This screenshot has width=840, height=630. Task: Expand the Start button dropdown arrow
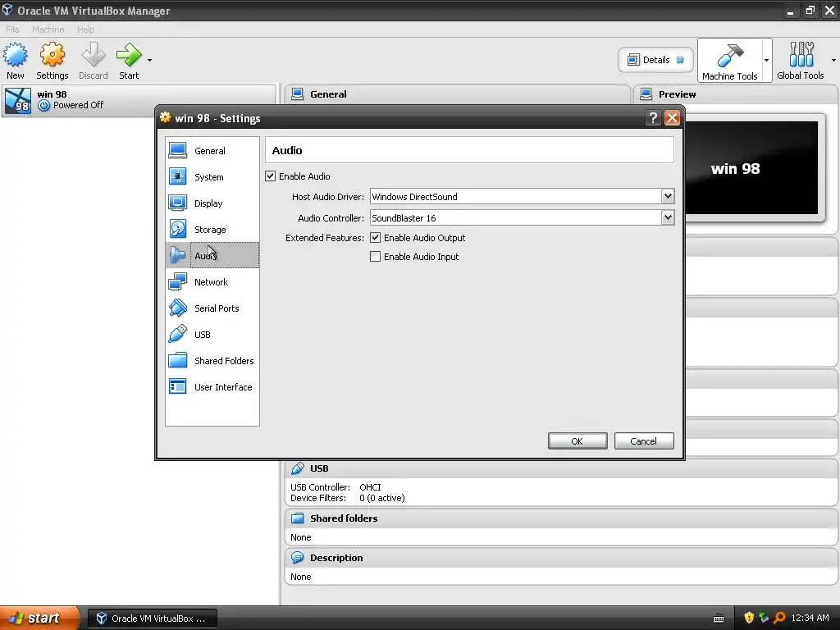[x=149, y=60]
